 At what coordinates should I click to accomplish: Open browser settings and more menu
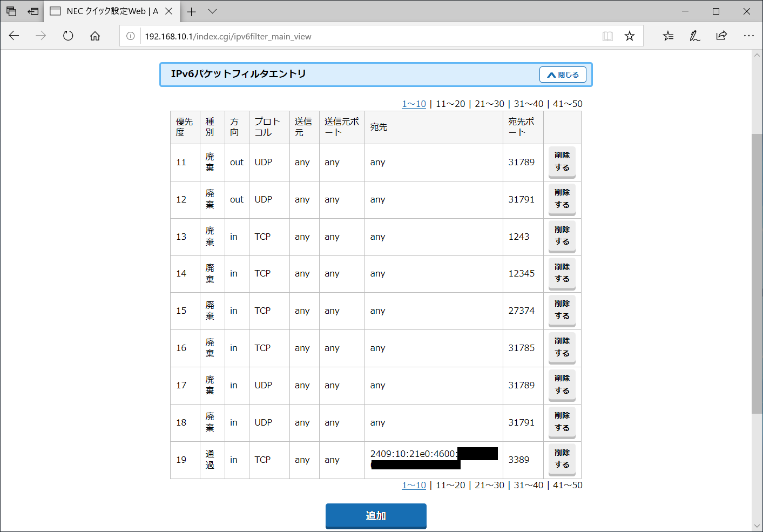[748, 36]
